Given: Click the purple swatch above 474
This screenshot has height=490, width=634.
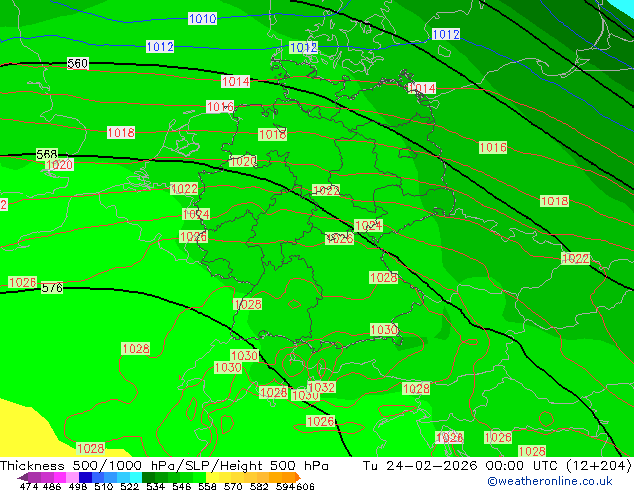Looking at the screenshot, I should pos(34,477).
